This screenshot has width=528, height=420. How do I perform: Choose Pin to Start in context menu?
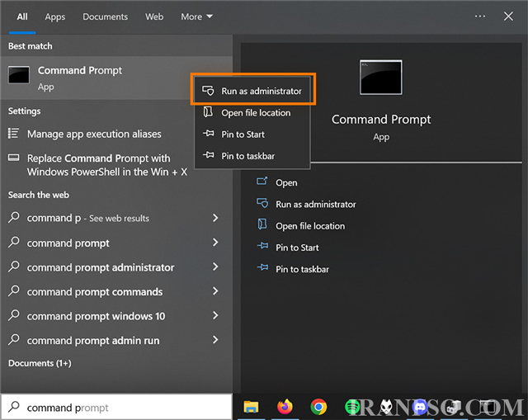pos(252,134)
